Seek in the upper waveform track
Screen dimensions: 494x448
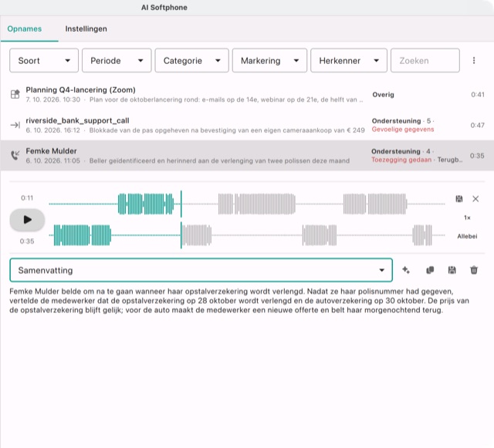coord(247,204)
